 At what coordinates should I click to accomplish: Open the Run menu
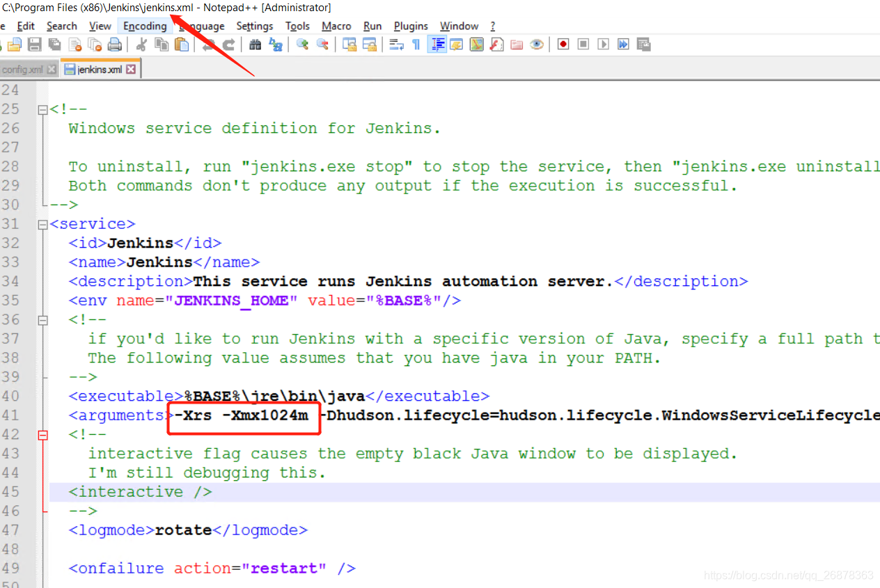[x=372, y=26]
